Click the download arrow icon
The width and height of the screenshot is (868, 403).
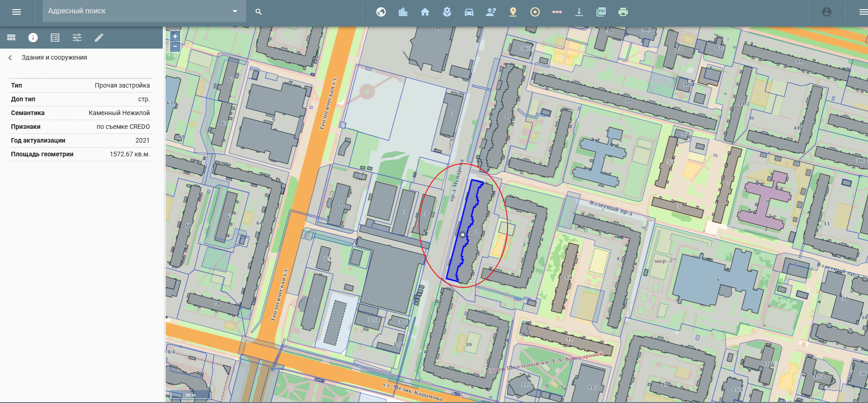[579, 12]
